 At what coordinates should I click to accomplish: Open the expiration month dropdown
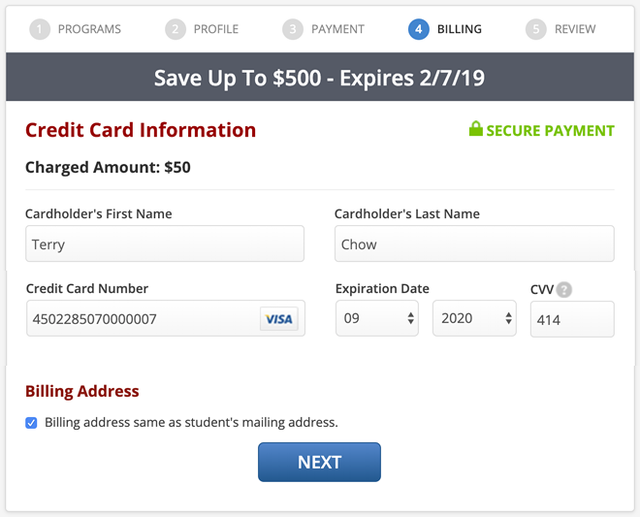coord(379,319)
